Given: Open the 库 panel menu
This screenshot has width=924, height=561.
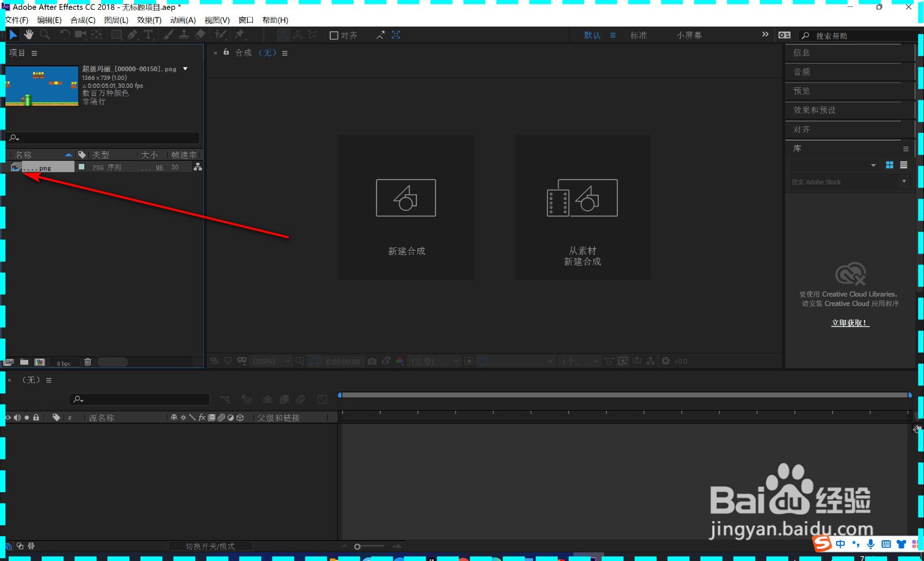Looking at the screenshot, I should point(906,149).
